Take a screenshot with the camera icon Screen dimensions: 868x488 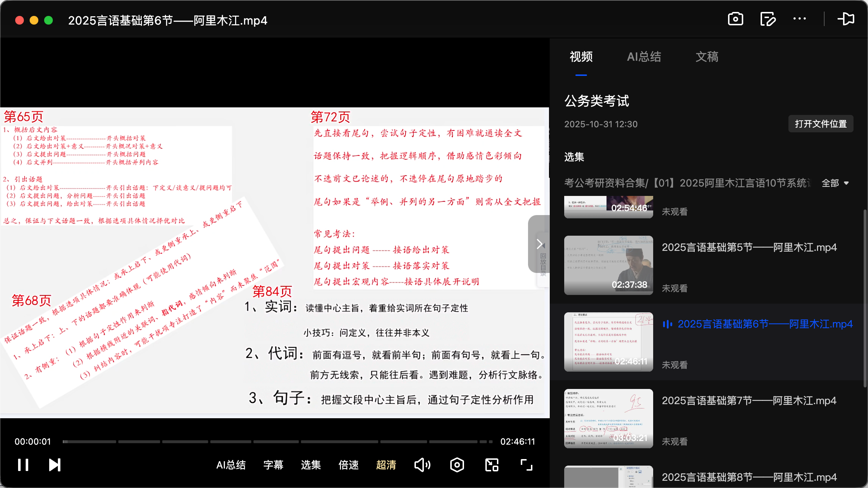[736, 19]
